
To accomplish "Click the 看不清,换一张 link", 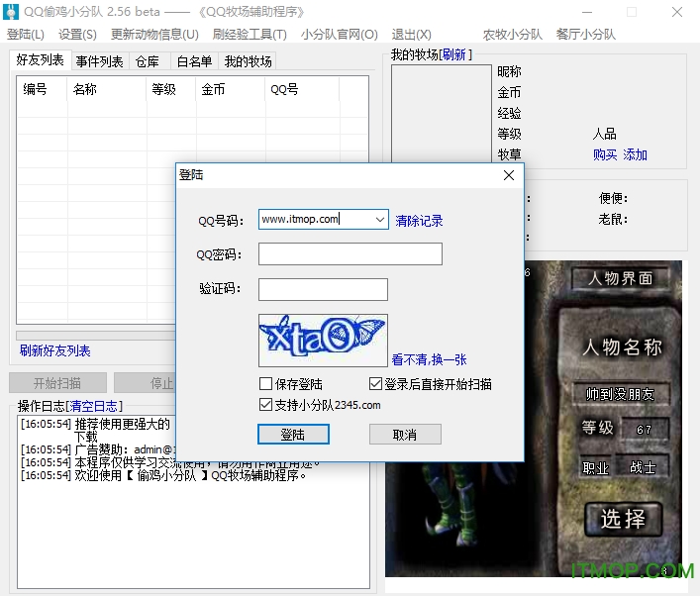I will coord(429,359).
